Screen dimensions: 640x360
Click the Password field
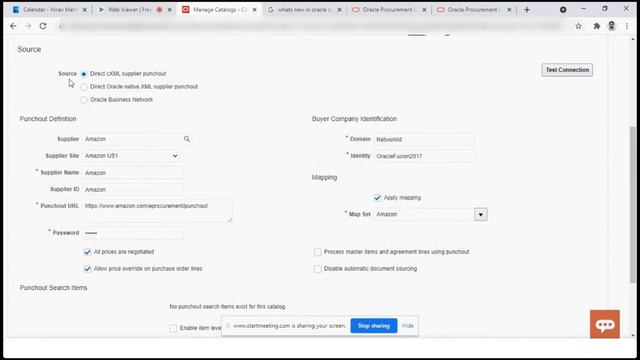coord(133,233)
